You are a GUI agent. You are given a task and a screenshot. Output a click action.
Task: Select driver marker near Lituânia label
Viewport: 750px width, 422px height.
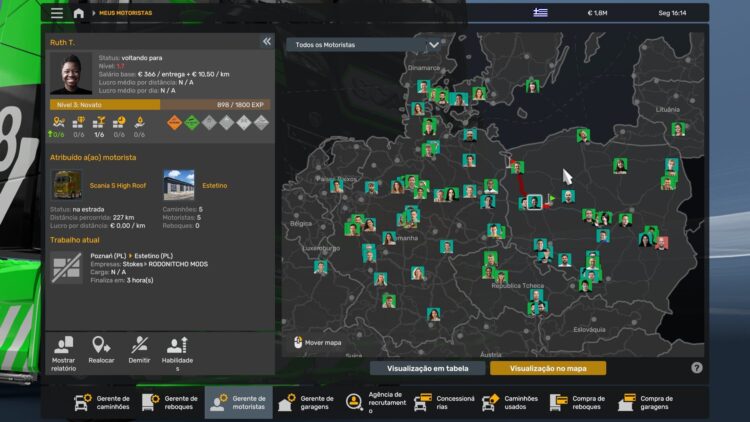[678, 129]
